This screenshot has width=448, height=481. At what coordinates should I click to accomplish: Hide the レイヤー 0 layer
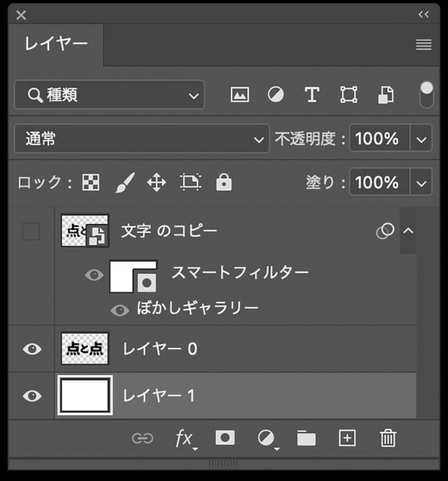pyautogui.click(x=31, y=349)
